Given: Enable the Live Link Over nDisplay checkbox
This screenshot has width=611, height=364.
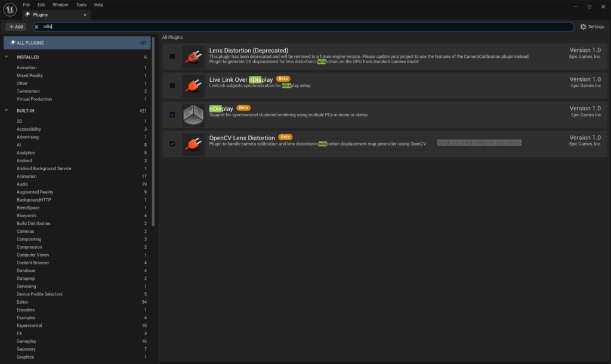Looking at the screenshot, I should [x=172, y=86].
